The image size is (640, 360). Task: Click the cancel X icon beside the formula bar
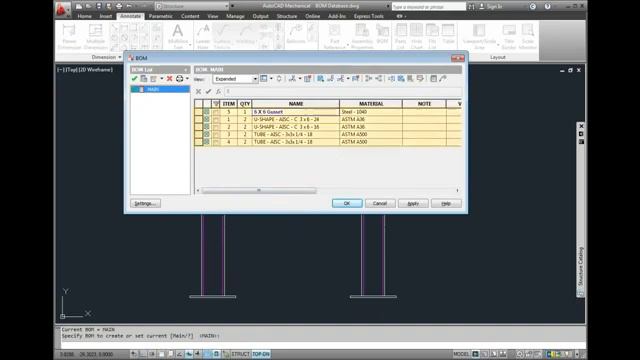click(198, 92)
